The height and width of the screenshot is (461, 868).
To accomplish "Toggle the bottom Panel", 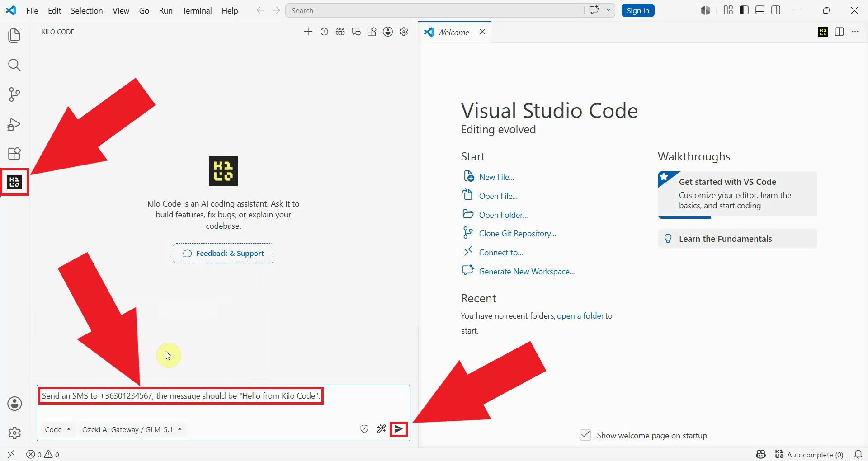I will pyautogui.click(x=760, y=10).
